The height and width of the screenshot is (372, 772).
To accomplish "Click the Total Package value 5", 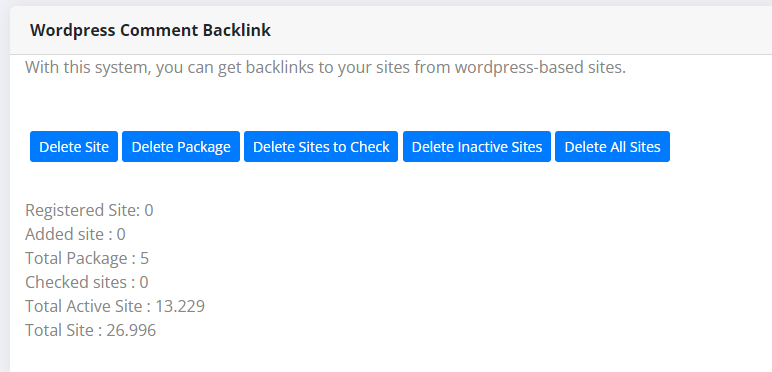I will (x=144, y=258).
